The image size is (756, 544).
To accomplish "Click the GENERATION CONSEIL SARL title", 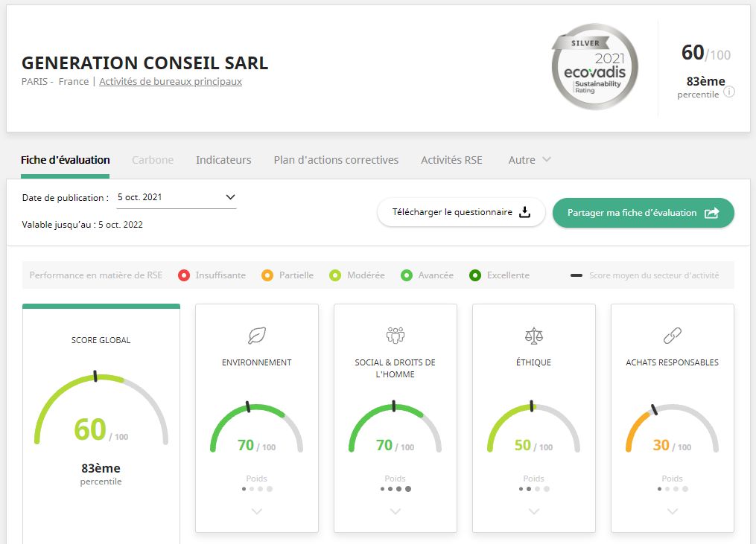I will (x=144, y=63).
